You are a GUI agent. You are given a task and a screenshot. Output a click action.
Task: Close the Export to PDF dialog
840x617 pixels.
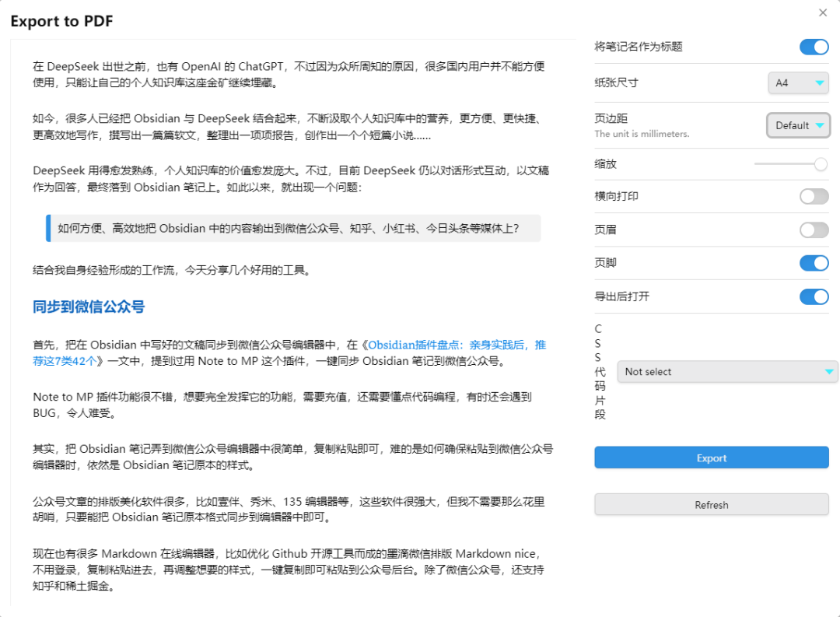pyautogui.click(x=823, y=12)
